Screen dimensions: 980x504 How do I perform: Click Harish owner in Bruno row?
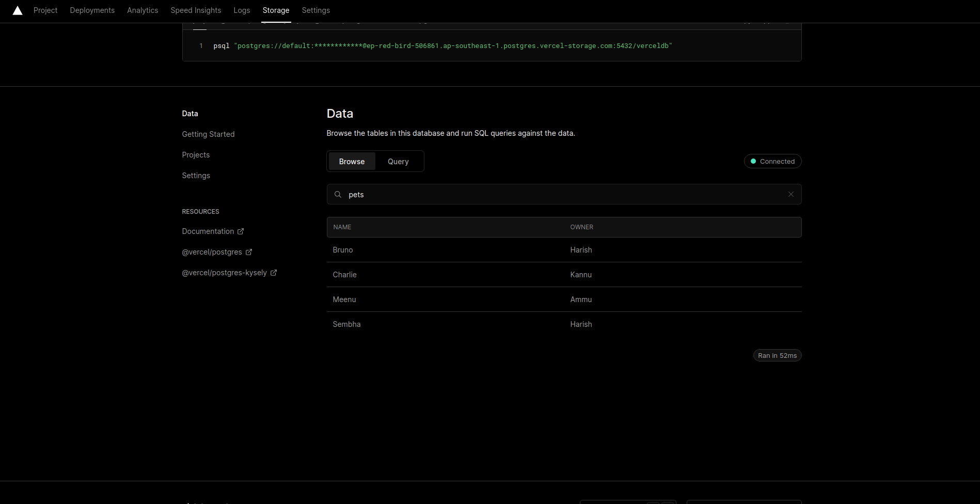pyautogui.click(x=581, y=250)
